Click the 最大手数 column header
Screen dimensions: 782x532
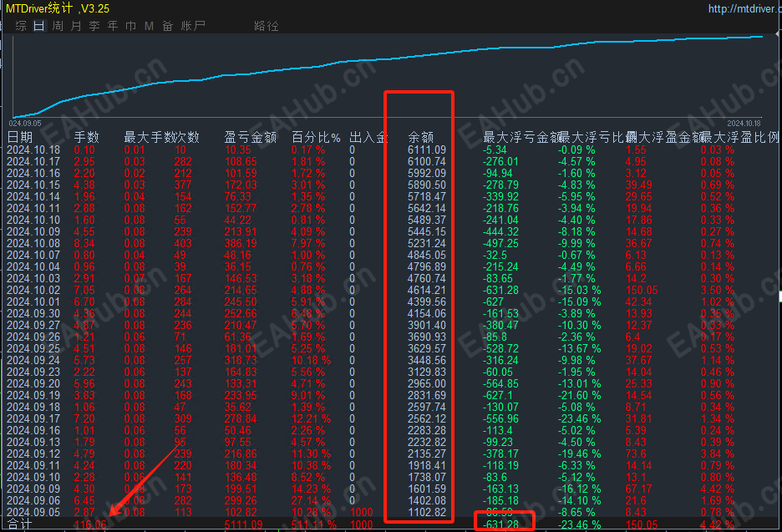click(149, 137)
